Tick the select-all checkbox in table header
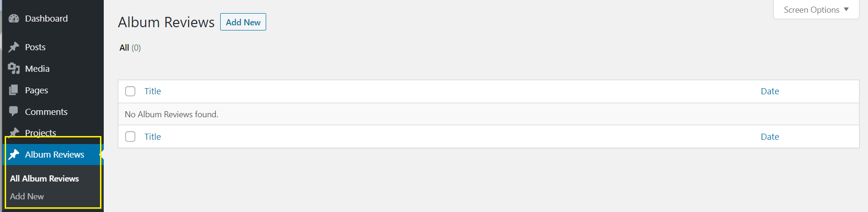This screenshot has height=212, width=868. (131, 91)
